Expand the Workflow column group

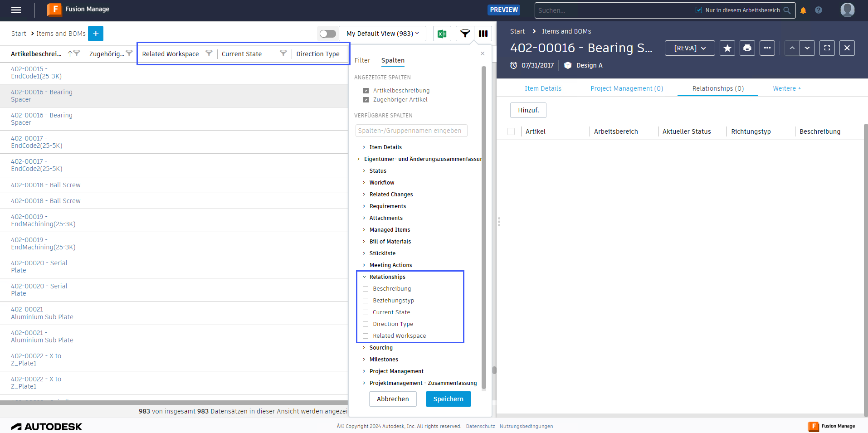tap(364, 183)
